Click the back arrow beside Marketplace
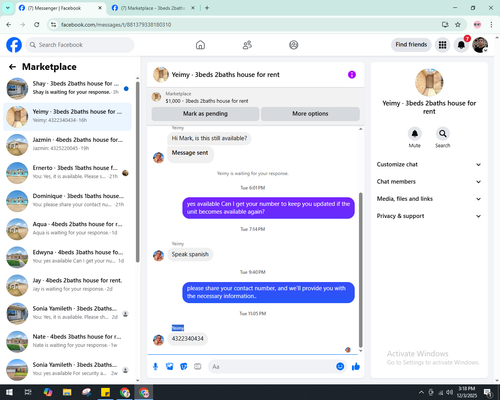 pyautogui.click(x=12, y=67)
